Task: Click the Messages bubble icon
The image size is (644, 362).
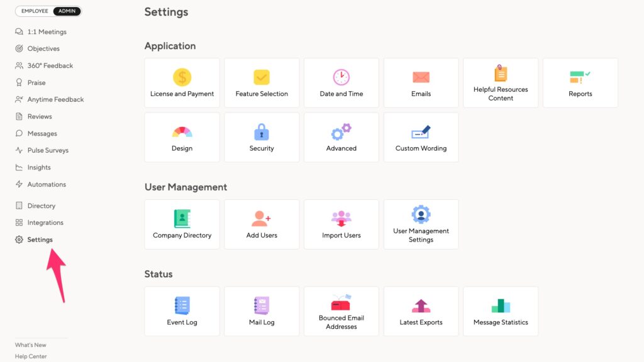Action: coord(19,133)
